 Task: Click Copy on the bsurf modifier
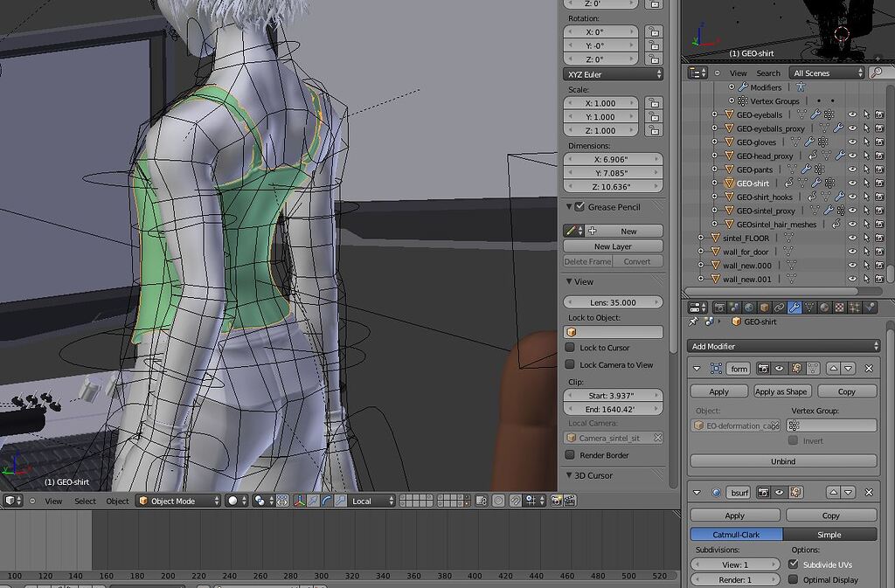(x=831, y=515)
